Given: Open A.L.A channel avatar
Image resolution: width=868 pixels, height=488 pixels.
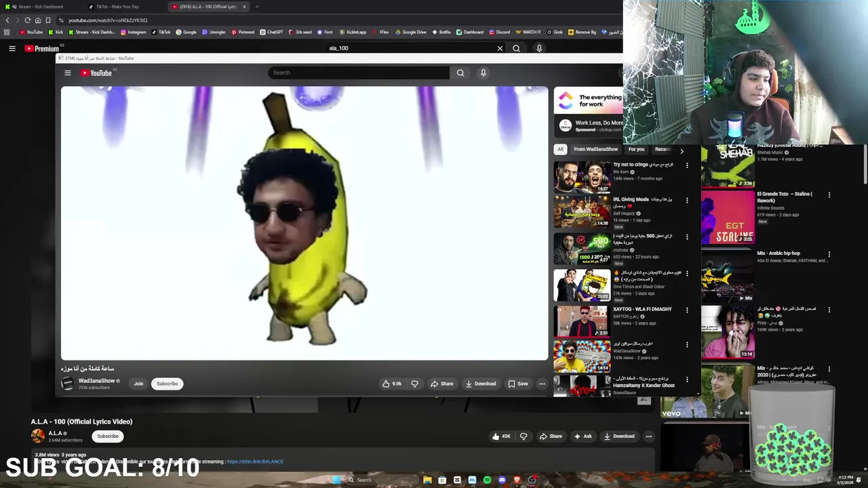Looking at the screenshot, I should point(38,436).
